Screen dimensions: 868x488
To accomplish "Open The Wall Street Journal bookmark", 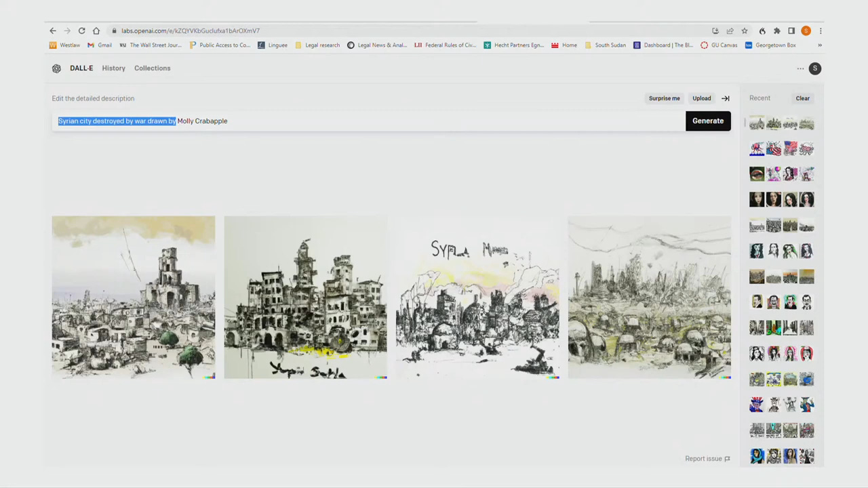I will pyautogui.click(x=151, y=45).
